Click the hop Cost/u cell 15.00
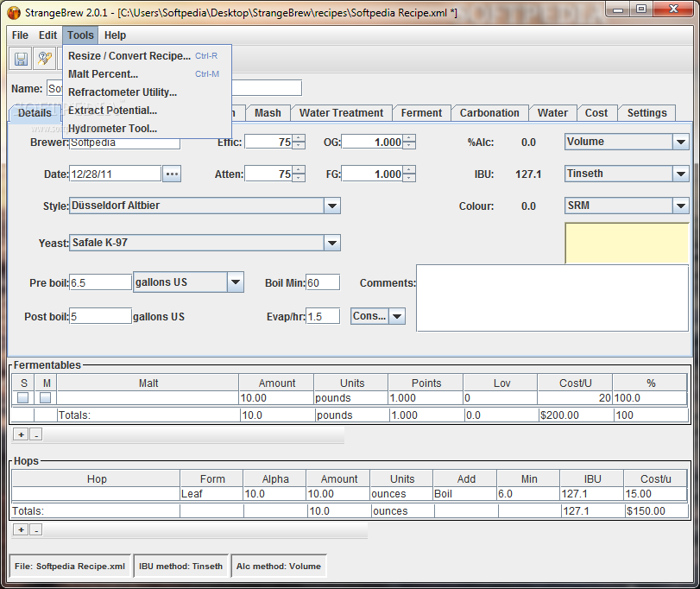 click(655, 494)
